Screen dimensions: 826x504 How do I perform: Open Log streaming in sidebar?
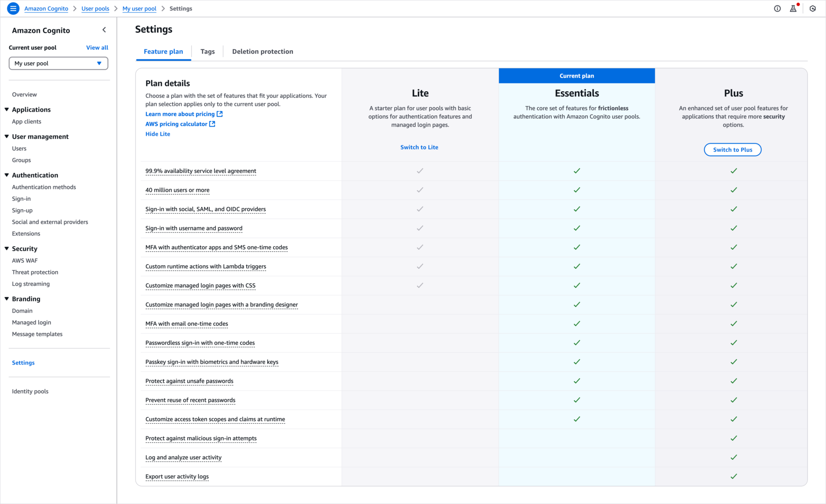click(31, 284)
